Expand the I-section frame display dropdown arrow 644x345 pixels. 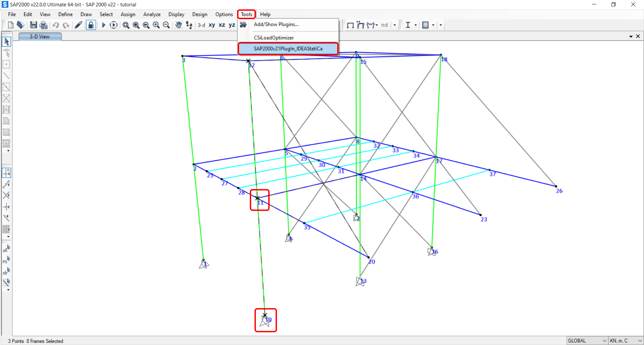(416, 25)
